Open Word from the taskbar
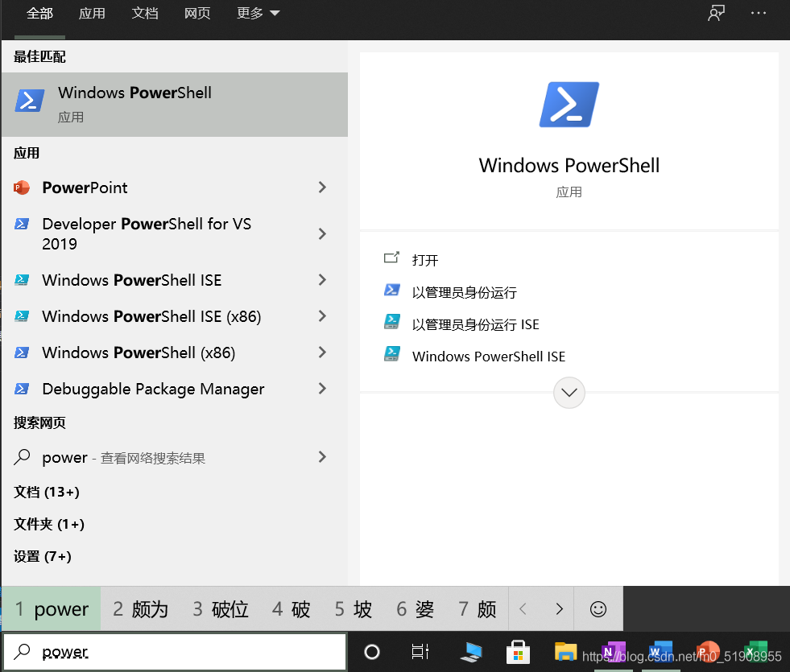The width and height of the screenshot is (790, 672). click(x=660, y=653)
